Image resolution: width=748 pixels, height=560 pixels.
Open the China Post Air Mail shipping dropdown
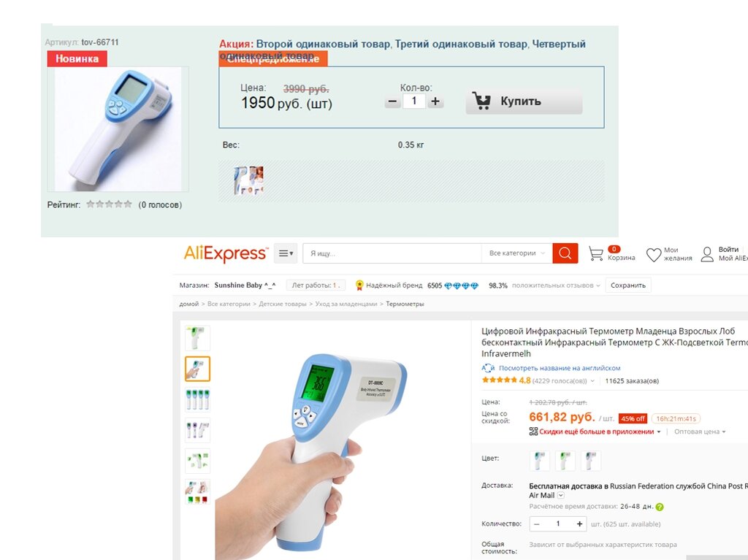click(x=561, y=495)
